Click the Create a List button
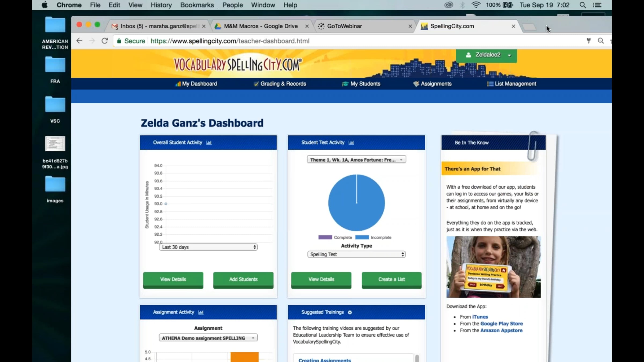The height and width of the screenshot is (362, 644). (x=391, y=280)
